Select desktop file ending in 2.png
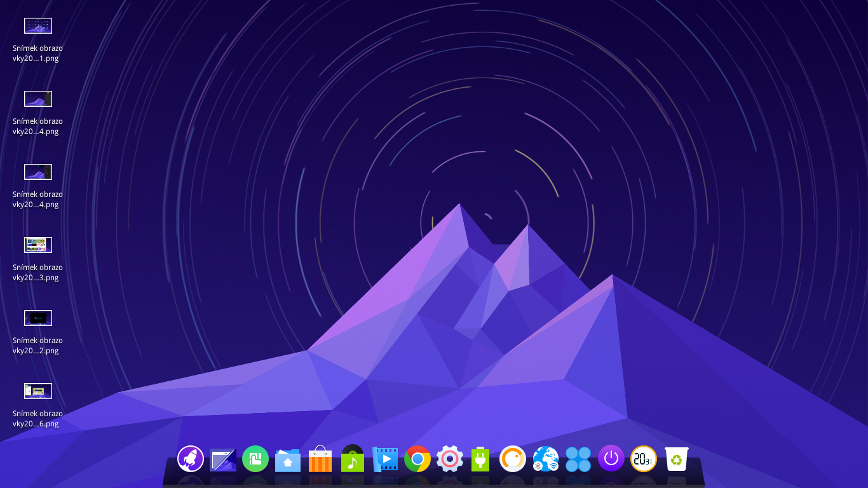The height and width of the screenshot is (488, 868). coord(38,332)
